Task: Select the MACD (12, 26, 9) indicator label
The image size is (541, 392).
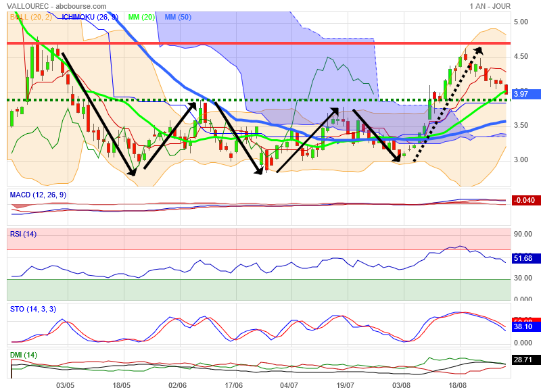Action: click(38, 195)
